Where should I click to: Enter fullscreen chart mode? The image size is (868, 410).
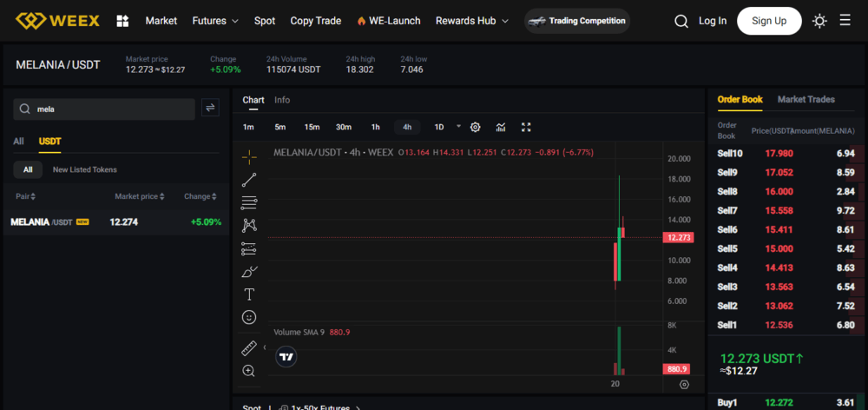click(x=527, y=127)
